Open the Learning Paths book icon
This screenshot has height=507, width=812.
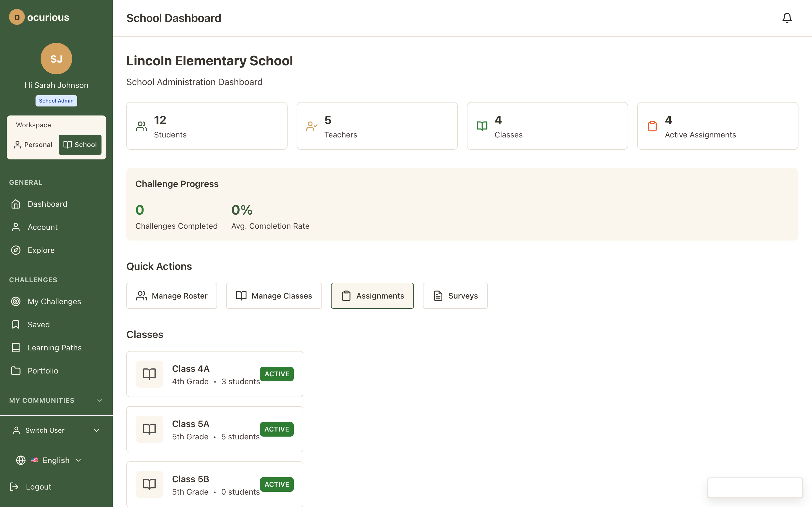tap(16, 347)
